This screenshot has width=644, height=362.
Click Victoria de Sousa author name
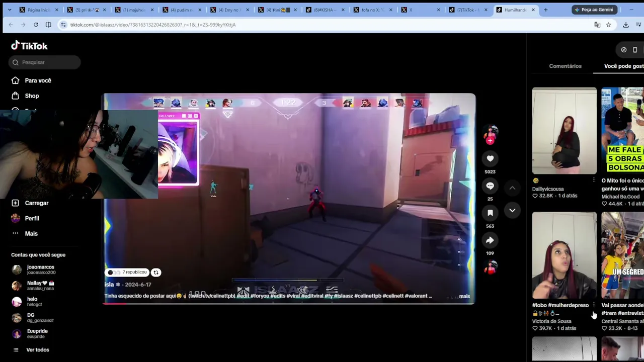pyautogui.click(x=552, y=321)
